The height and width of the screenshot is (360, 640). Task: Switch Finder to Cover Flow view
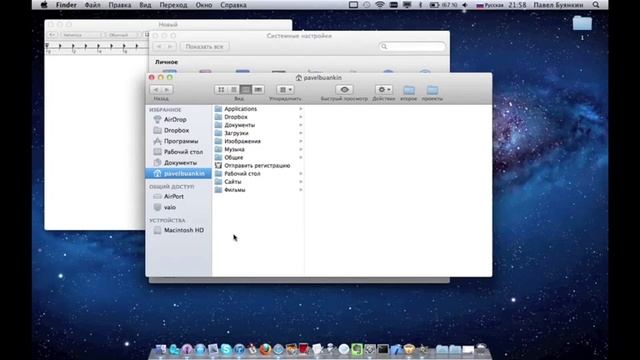(258, 89)
